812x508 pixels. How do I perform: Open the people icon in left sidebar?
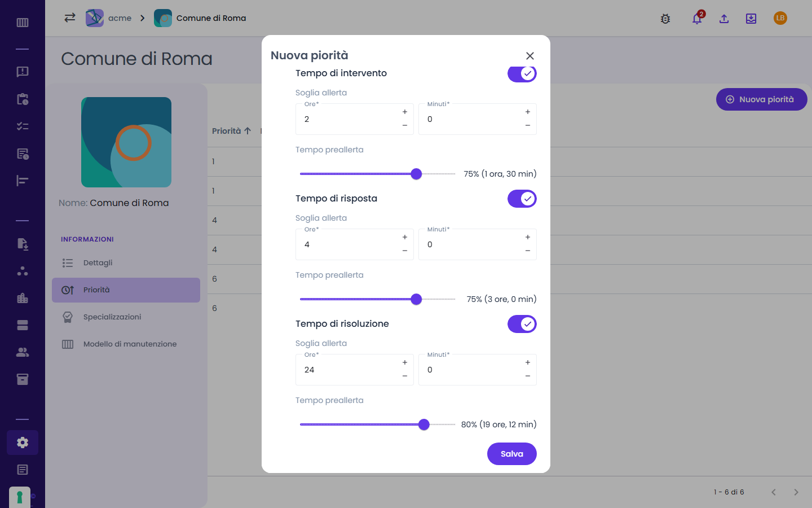pyautogui.click(x=23, y=352)
